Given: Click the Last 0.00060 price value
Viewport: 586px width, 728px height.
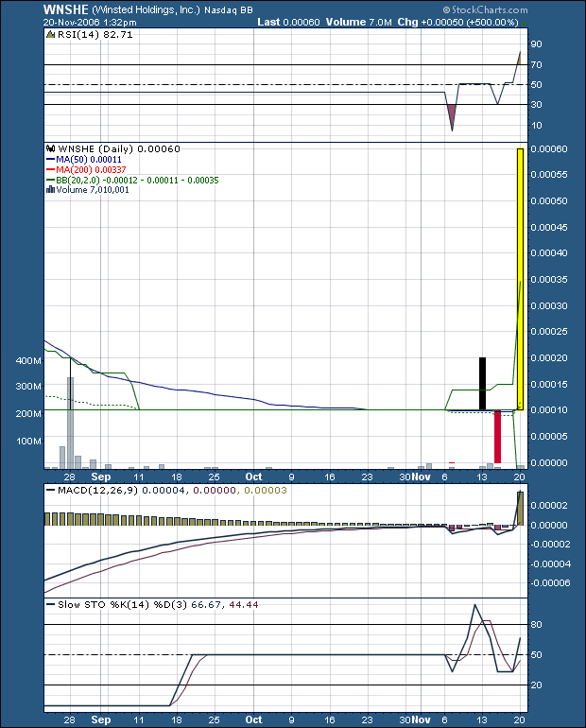Looking at the screenshot, I should pyautogui.click(x=288, y=23).
